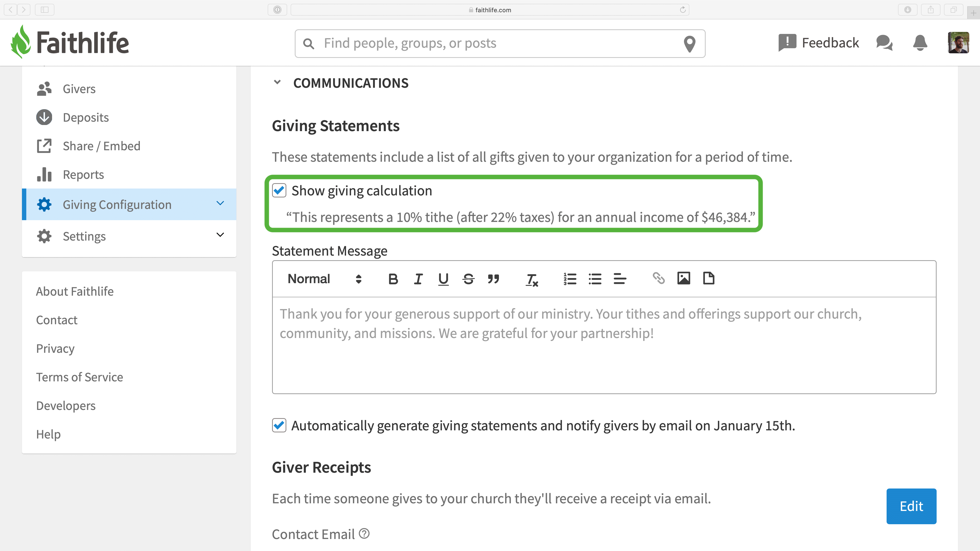Click the Contact Email help icon
This screenshot has height=551, width=980.
(364, 533)
